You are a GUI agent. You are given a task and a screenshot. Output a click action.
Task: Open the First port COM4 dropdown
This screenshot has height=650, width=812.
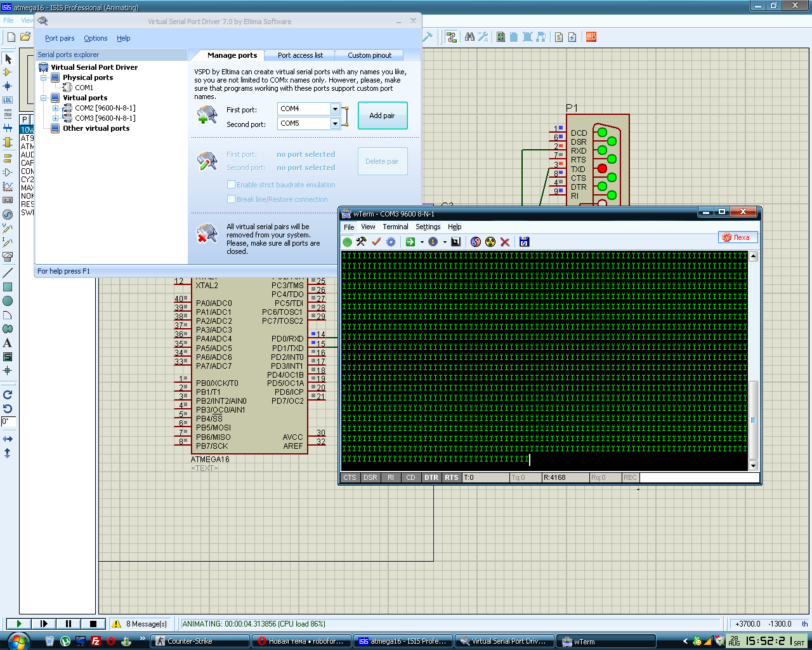pos(335,109)
